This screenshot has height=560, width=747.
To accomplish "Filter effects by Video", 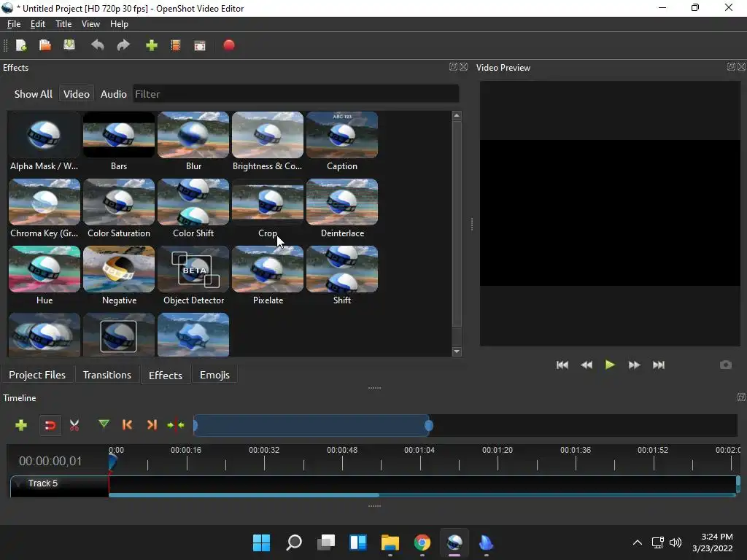I will point(76,94).
